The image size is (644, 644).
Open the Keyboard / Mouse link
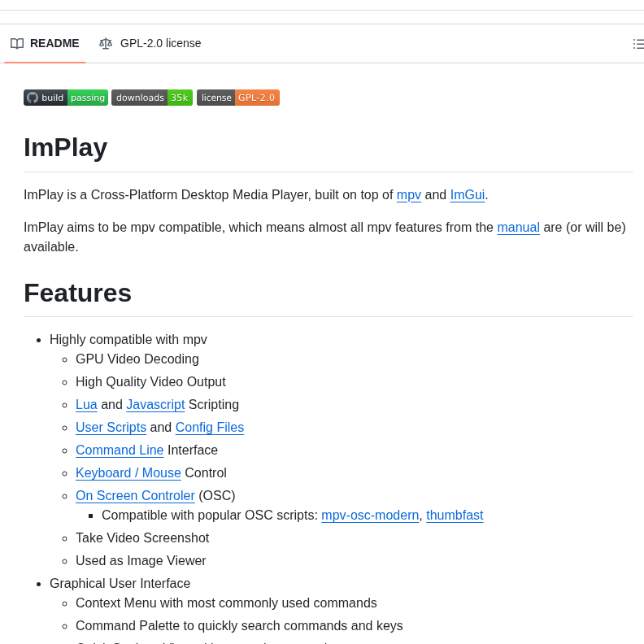(128, 472)
